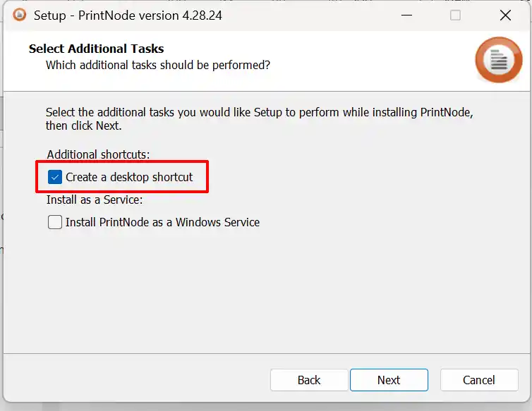
Task: Click 'Which additional tasks should be performed?' subtitle
Action: point(158,65)
